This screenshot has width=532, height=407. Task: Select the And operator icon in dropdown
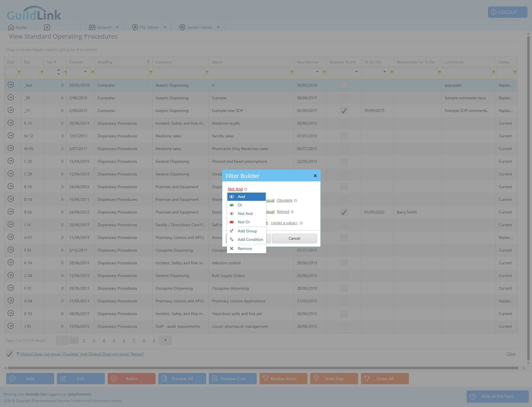pyautogui.click(x=232, y=197)
